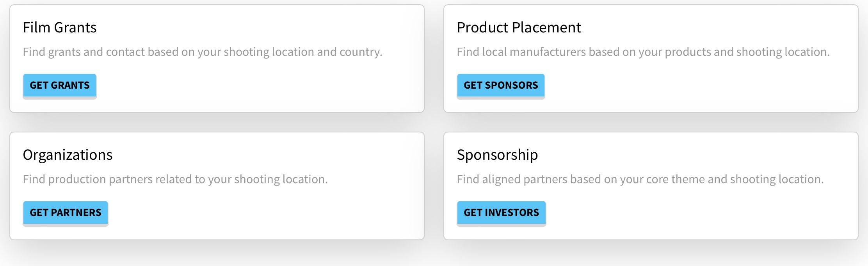Click empty space right of GET PARTNERS
868x266 pixels.
click(x=265, y=213)
